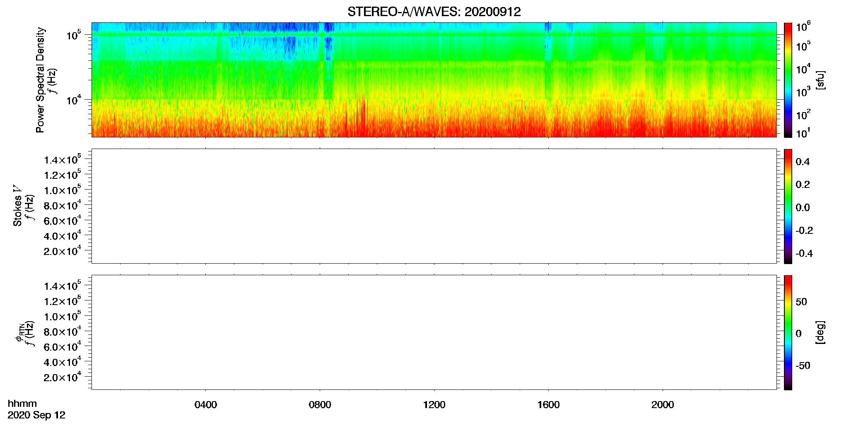Click the Stokes V color bar

pos(788,206)
